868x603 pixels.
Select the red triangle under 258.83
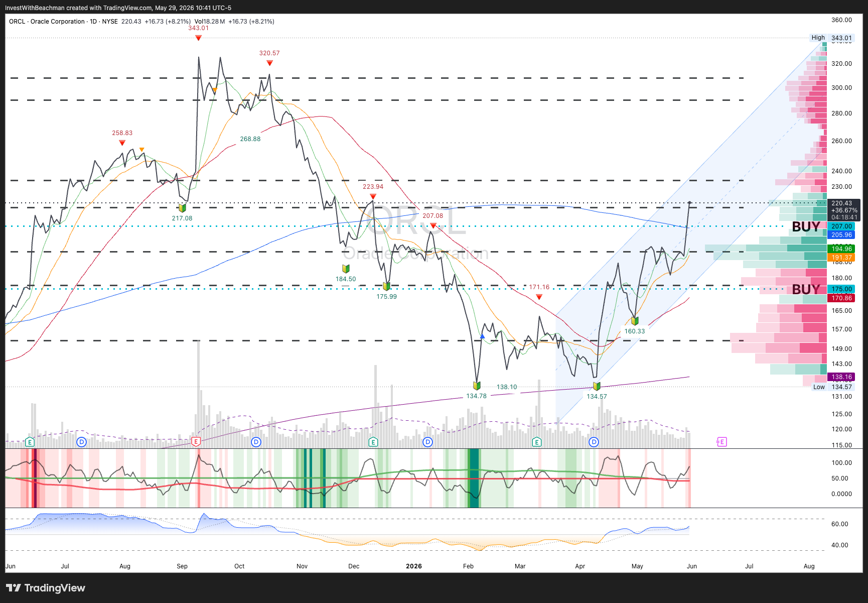122,143
